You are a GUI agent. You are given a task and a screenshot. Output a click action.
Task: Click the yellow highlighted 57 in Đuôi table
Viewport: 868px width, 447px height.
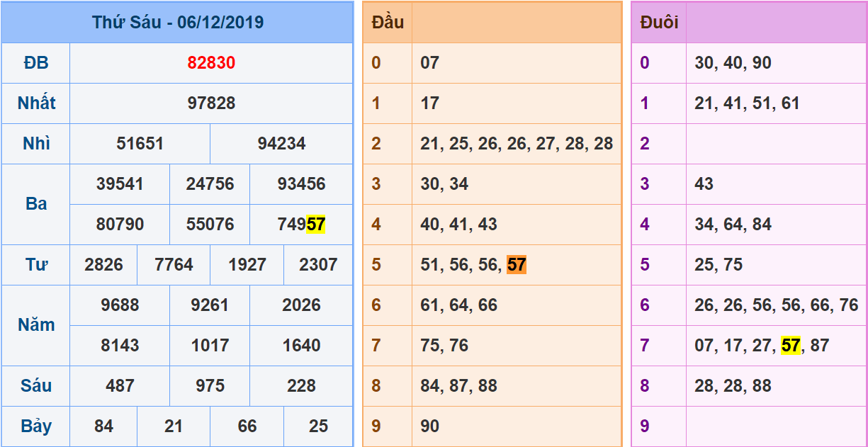tap(790, 346)
